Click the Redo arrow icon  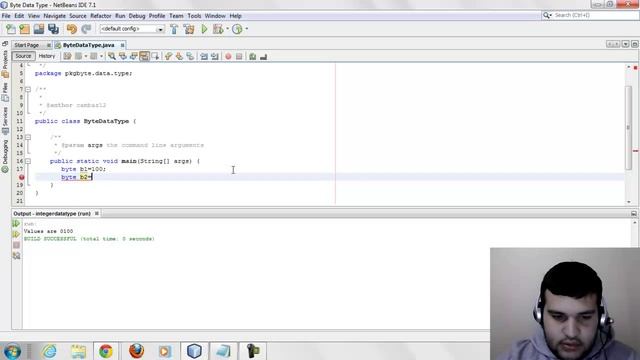86,29
